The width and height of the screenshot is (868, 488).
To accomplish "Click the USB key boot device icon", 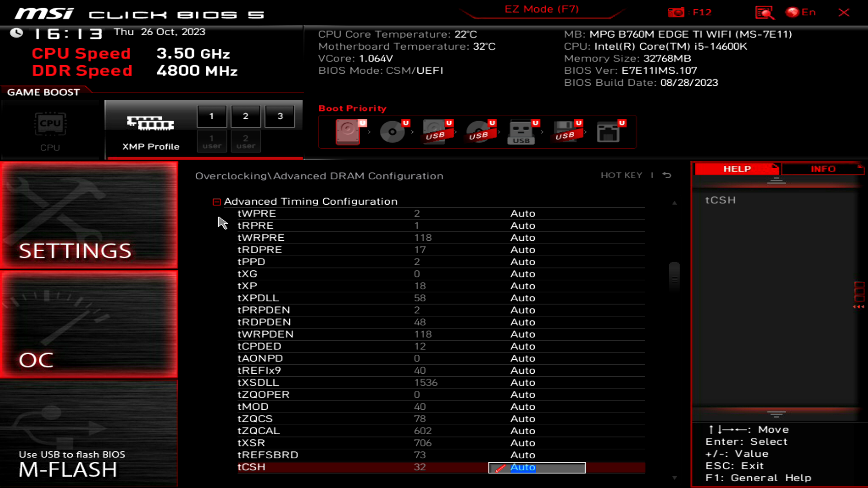I will [521, 131].
